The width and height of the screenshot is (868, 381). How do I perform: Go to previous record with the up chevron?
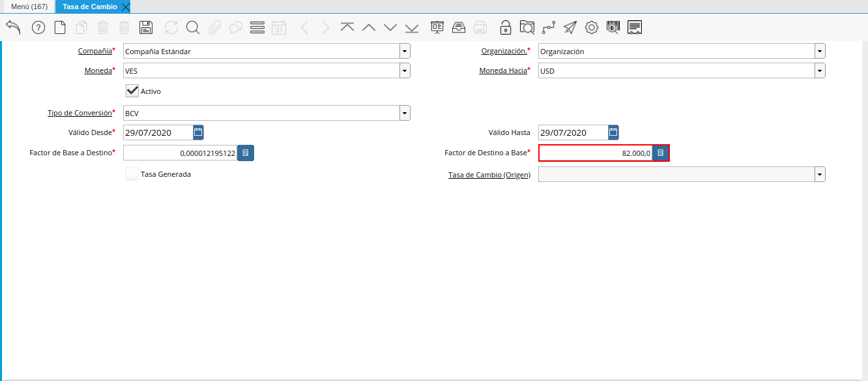(369, 27)
